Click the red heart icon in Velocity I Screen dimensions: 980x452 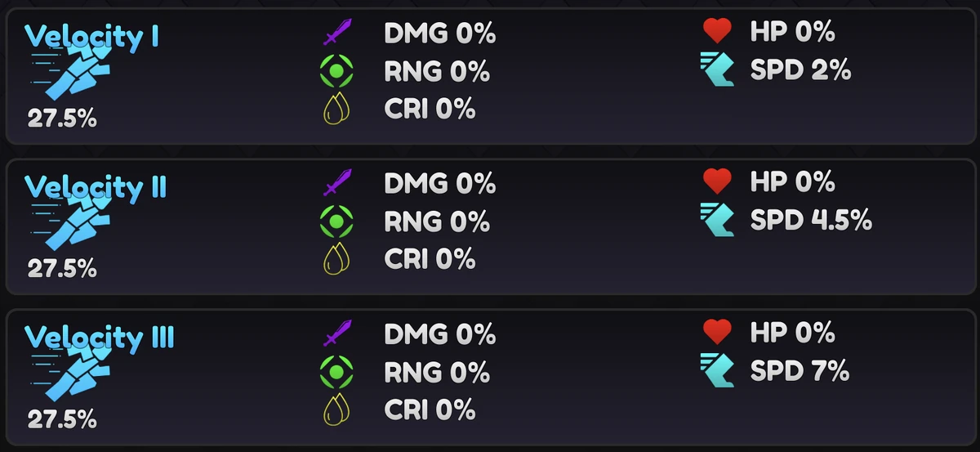[x=717, y=31]
